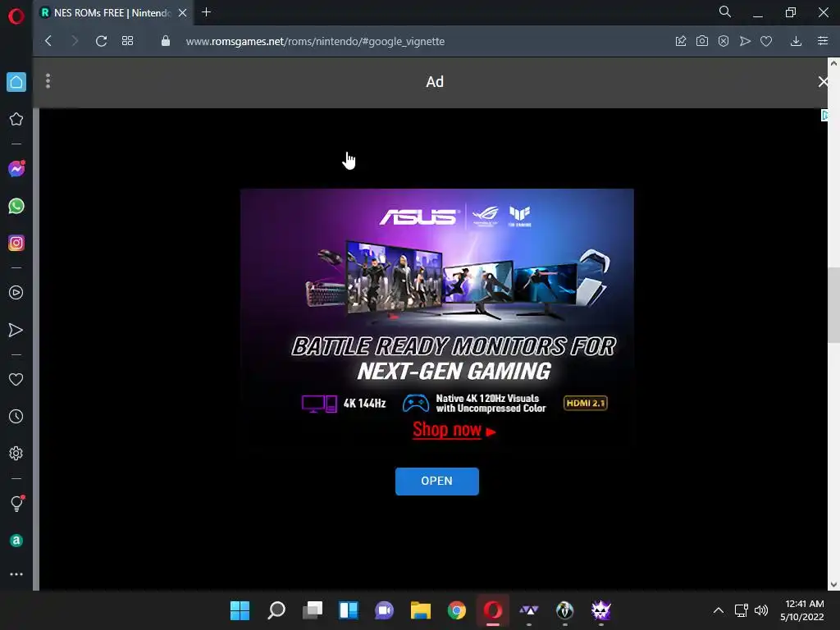The image size is (840, 630).
Task: Open File Explorer from taskbar
Action: (x=421, y=610)
